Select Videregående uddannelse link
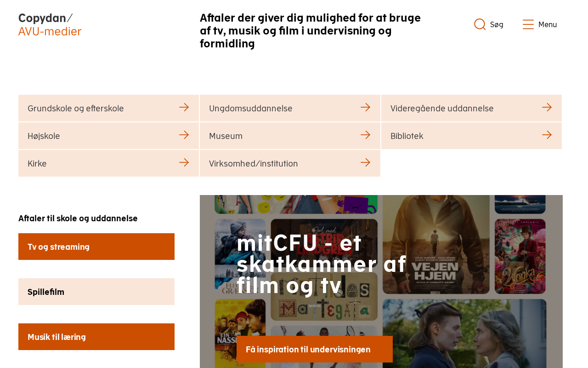The width and height of the screenshot is (588, 368). (471, 108)
